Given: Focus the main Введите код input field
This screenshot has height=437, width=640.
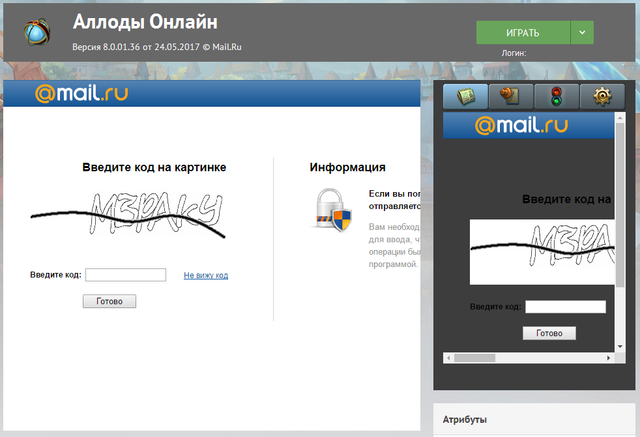Looking at the screenshot, I should coord(125,275).
